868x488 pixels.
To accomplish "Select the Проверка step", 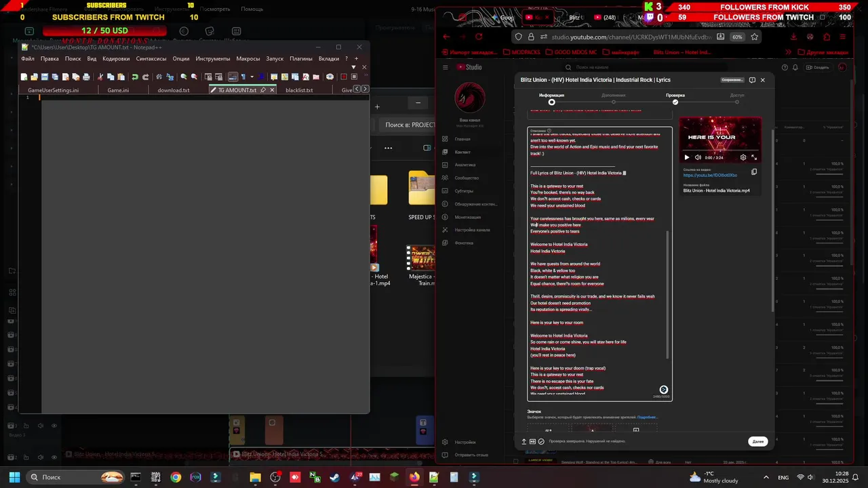I will pos(675,98).
